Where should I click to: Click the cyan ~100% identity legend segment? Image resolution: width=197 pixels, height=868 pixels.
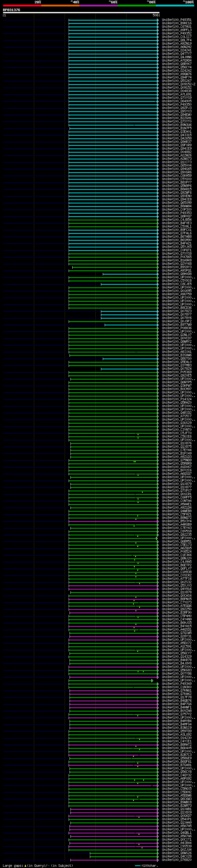click(175, 6)
